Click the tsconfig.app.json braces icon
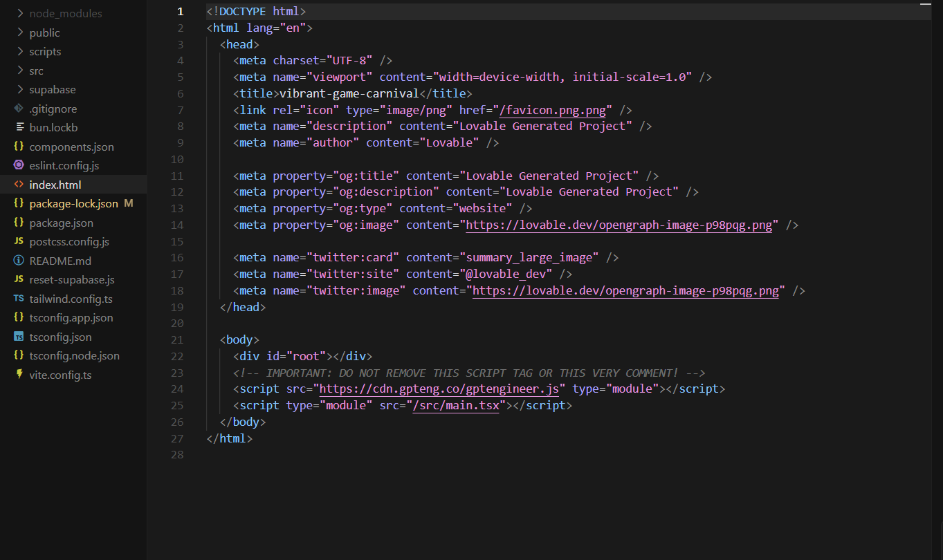943x560 pixels. click(x=19, y=318)
